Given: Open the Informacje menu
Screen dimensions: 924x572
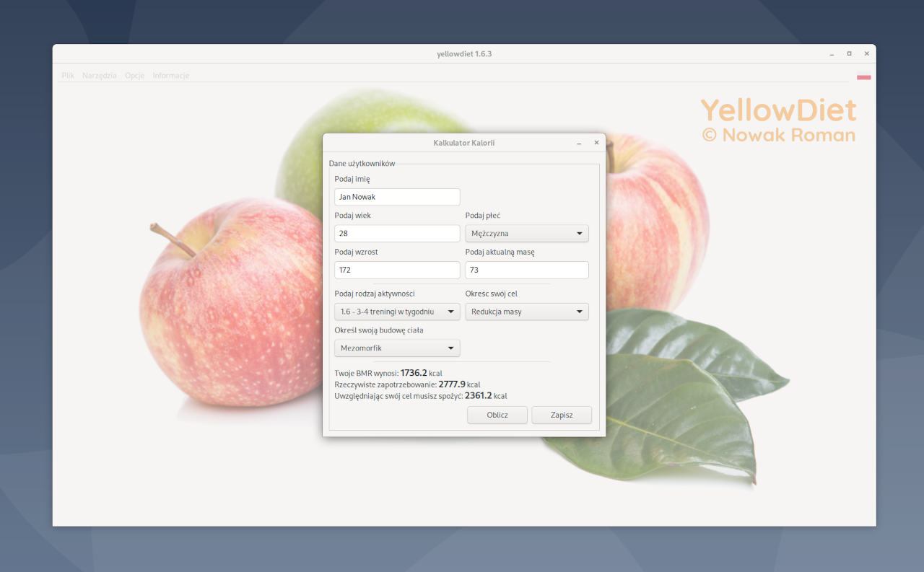Looking at the screenshot, I should point(170,75).
